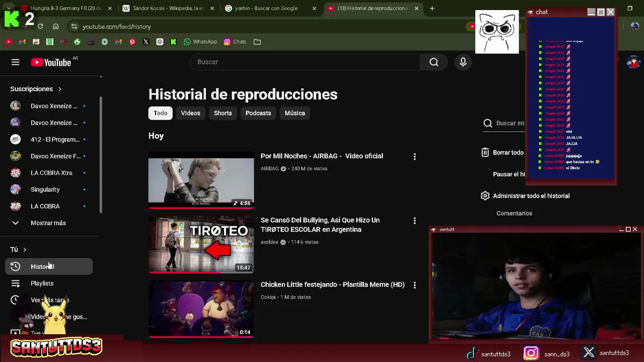
Task: Open axeldea channel link
Action: (x=269, y=242)
